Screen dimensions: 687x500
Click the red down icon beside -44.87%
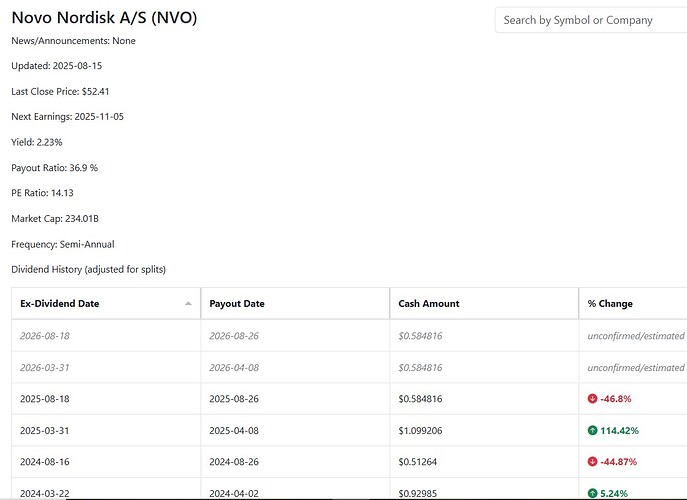pos(592,461)
